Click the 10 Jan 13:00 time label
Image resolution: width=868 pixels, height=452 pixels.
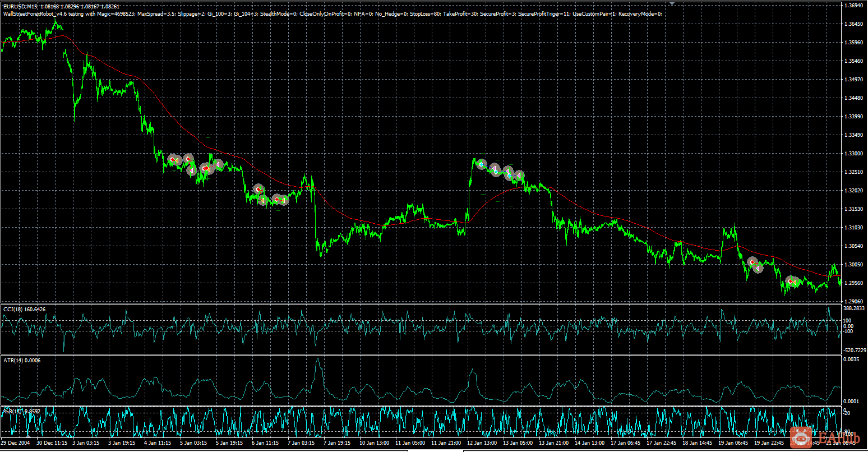(374, 442)
